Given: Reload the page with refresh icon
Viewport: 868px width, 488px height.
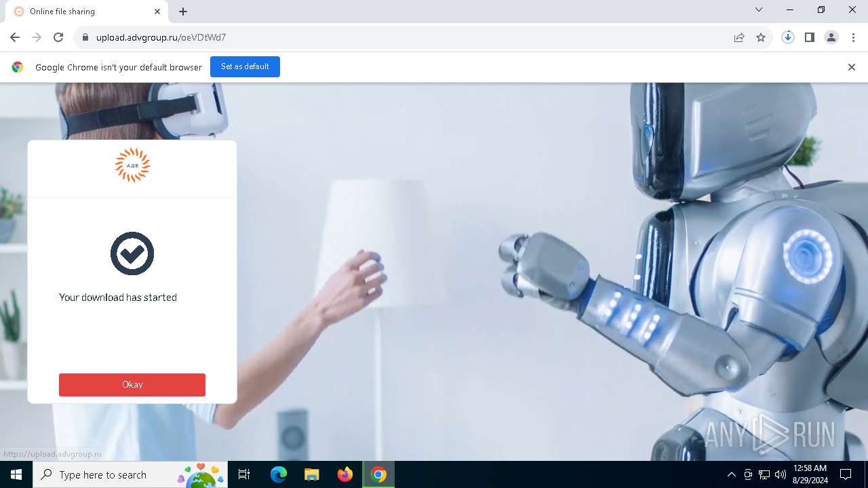Looking at the screenshot, I should (x=58, y=37).
